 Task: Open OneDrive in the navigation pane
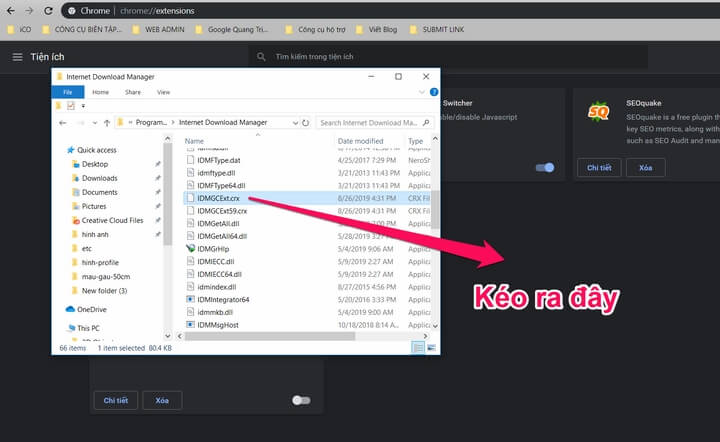(x=86, y=309)
